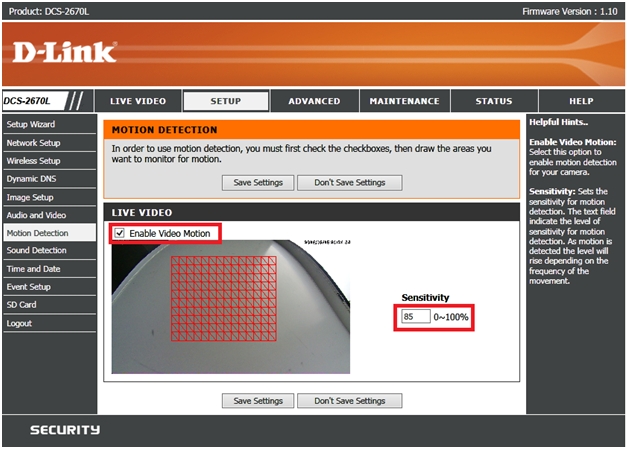Open SD Card page in the sidebar

click(22, 305)
